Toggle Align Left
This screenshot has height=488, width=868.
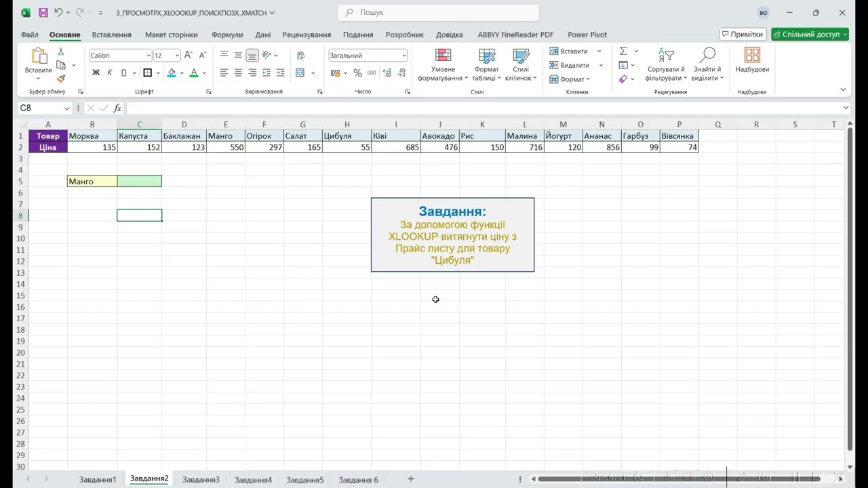point(224,73)
